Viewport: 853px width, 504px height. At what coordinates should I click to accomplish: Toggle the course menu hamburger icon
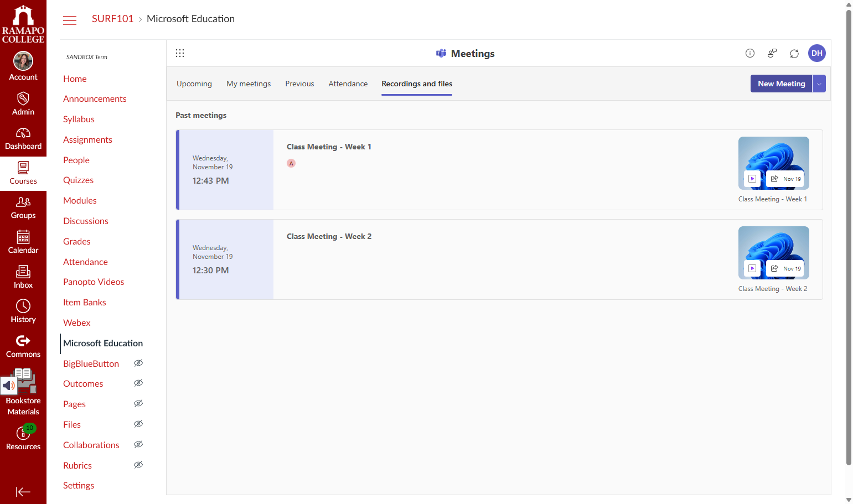coord(70,20)
